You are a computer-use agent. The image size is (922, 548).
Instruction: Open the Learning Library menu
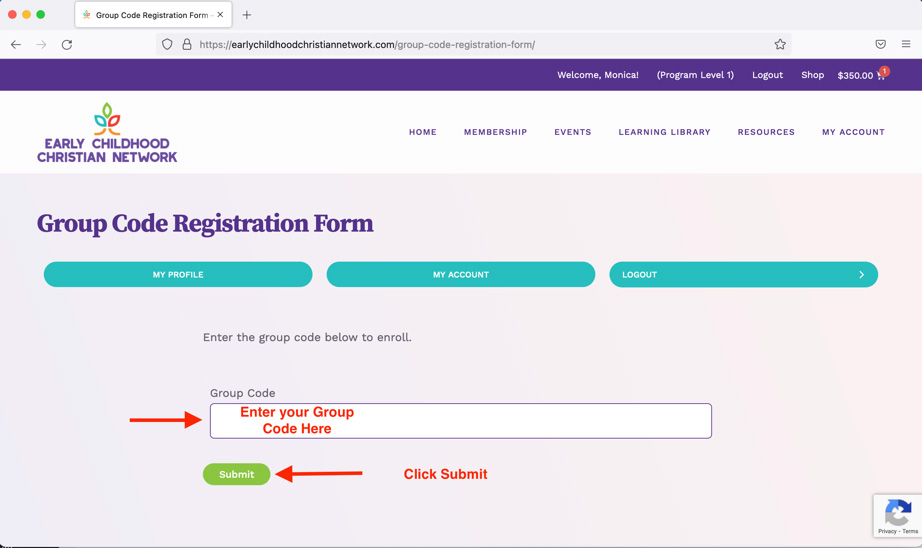tap(664, 132)
